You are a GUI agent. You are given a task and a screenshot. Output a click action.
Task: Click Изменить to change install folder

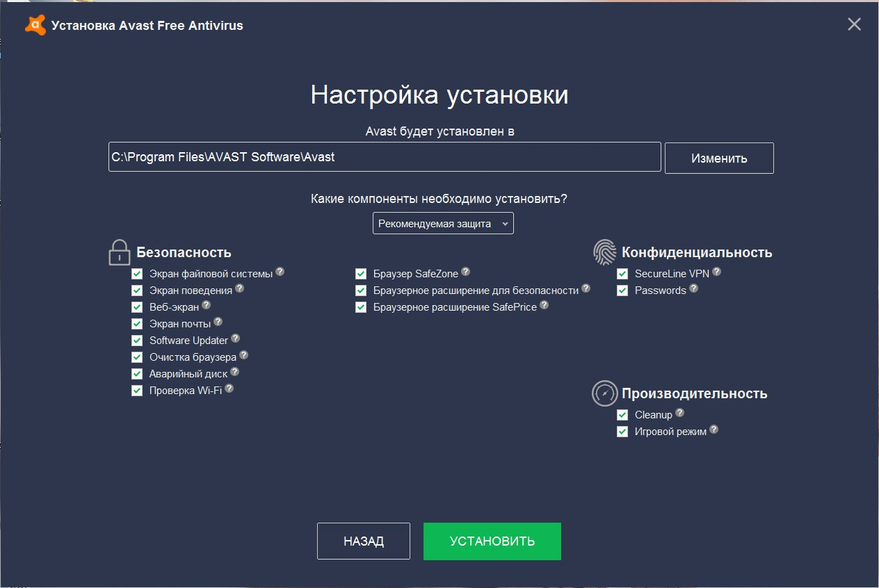point(719,158)
